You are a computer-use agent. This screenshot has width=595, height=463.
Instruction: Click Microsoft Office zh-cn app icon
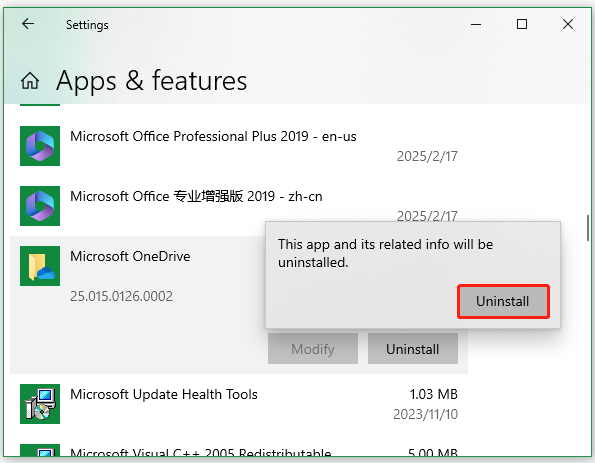pos(40,206)
